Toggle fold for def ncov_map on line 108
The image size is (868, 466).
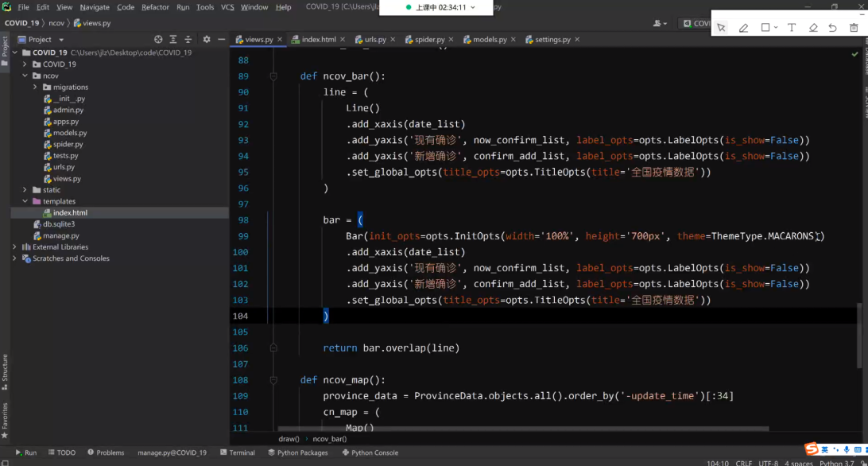273,380
